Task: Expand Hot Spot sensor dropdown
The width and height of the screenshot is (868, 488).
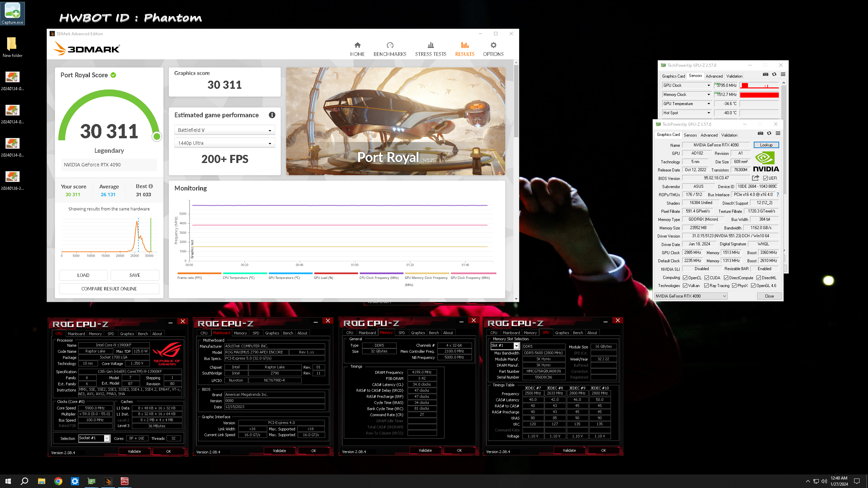Action: (x=708, y=113)
